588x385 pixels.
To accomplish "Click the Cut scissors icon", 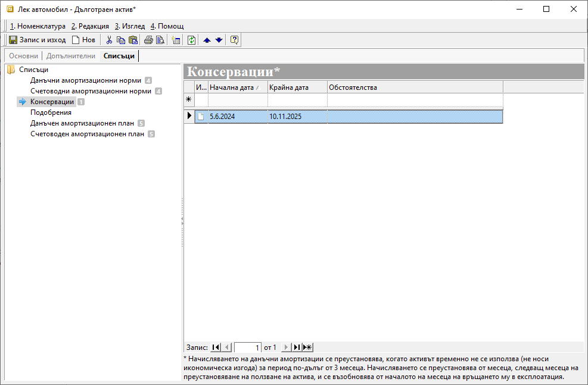I will pos(109,40).
